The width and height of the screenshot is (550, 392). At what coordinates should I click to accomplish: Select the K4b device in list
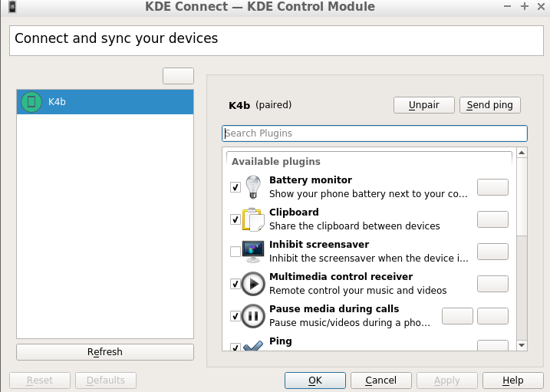tap(105, 102)
